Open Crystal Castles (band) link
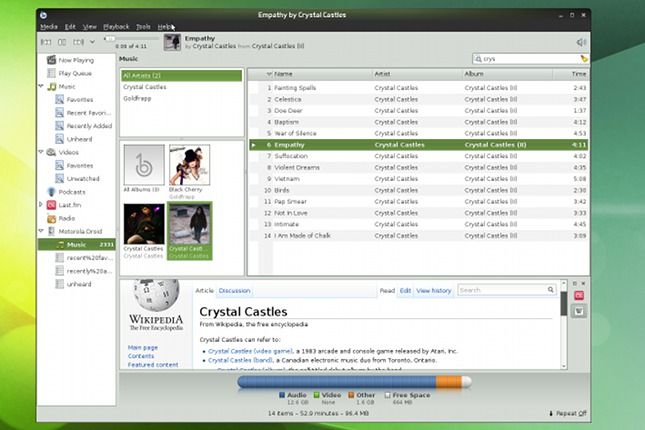This screenshot has height=430, width=645. (x=240, y=360)
